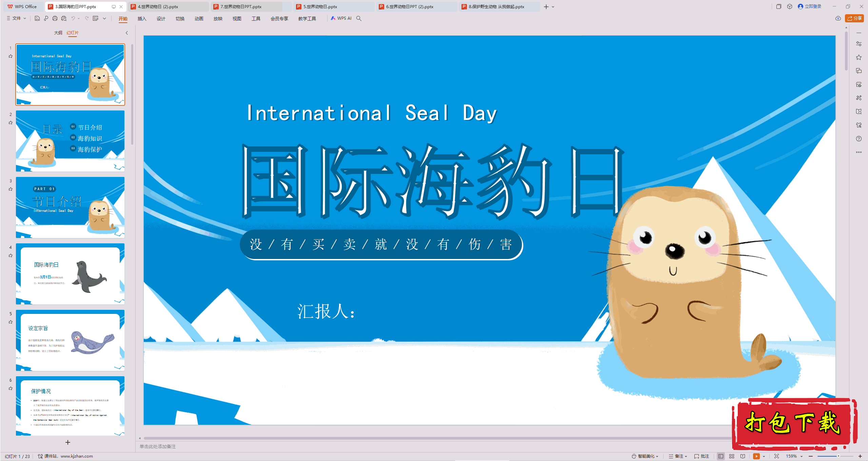Click the WPS AI button
868x461 pixels.
click(341, 18)
